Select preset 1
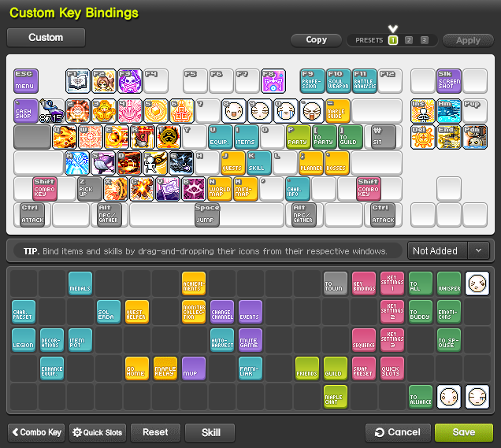 392,40
